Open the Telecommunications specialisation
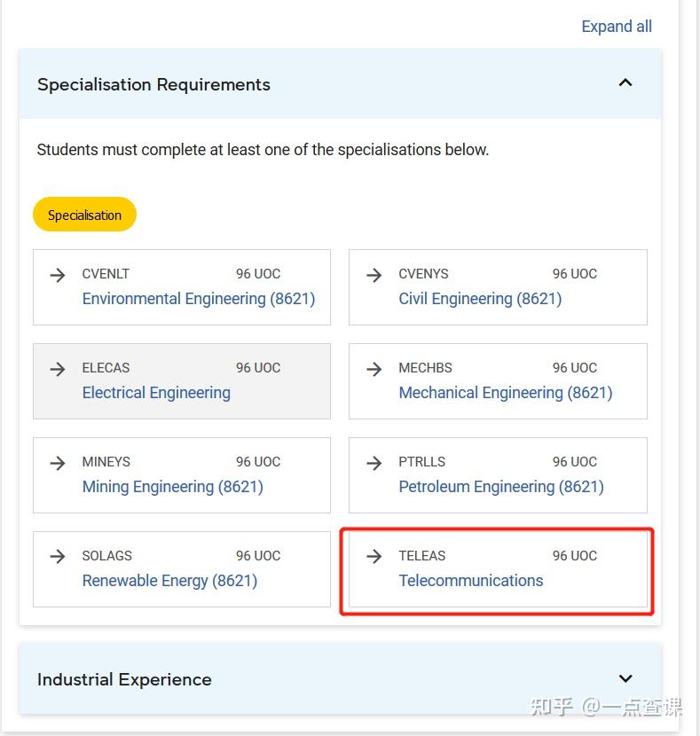 471,581
